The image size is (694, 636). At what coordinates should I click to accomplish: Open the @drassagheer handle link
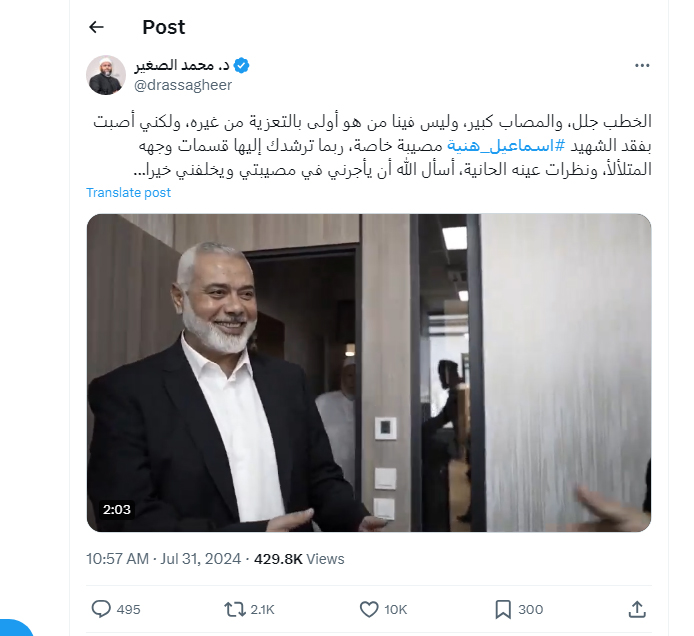pos(183,85)
